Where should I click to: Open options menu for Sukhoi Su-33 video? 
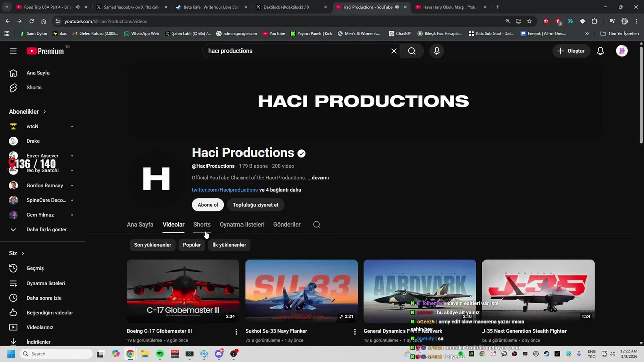click(x=355, y=332)
